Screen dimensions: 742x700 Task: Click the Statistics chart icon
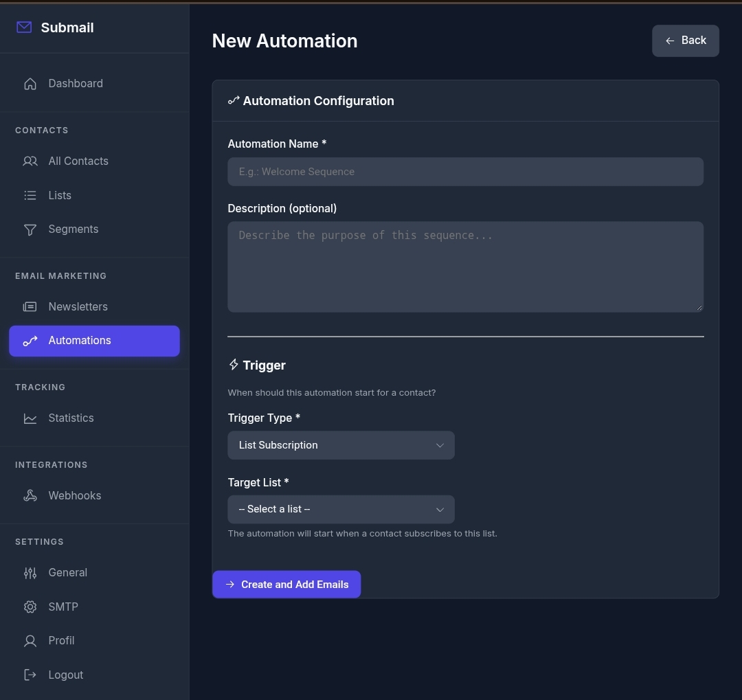click(x=30, y=418)
